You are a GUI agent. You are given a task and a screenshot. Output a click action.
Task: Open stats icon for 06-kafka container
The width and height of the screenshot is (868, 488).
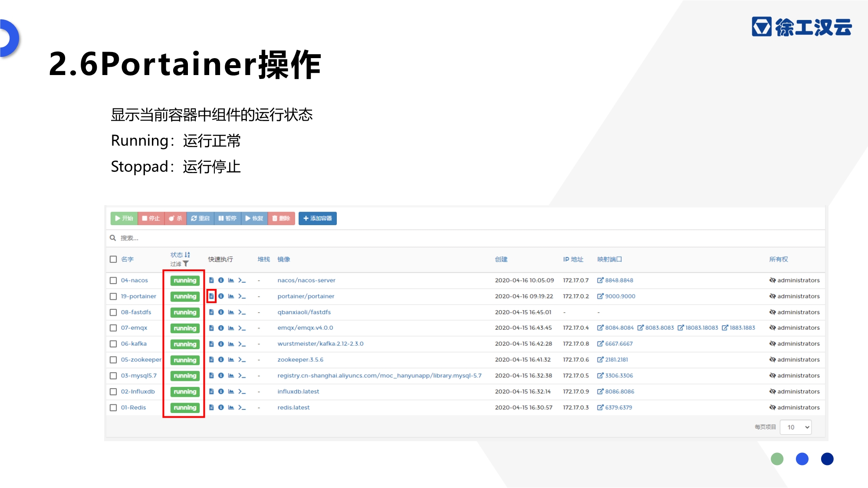point(231,344)
